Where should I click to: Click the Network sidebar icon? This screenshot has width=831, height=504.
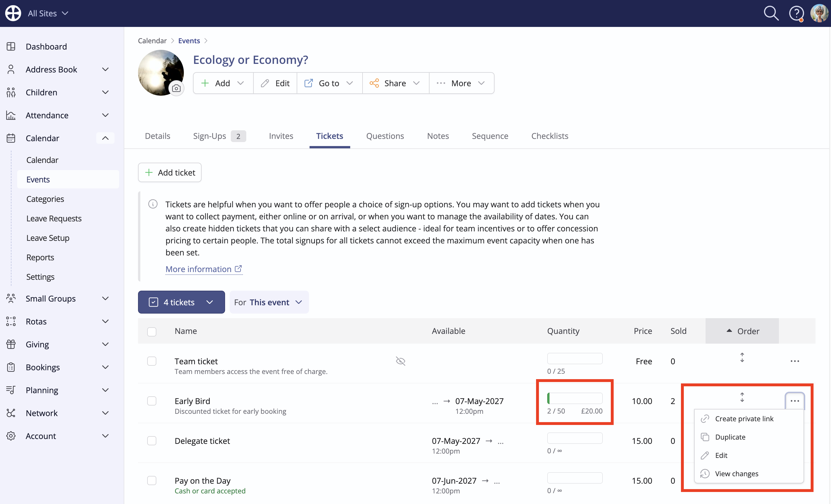(x=11, y=413)
